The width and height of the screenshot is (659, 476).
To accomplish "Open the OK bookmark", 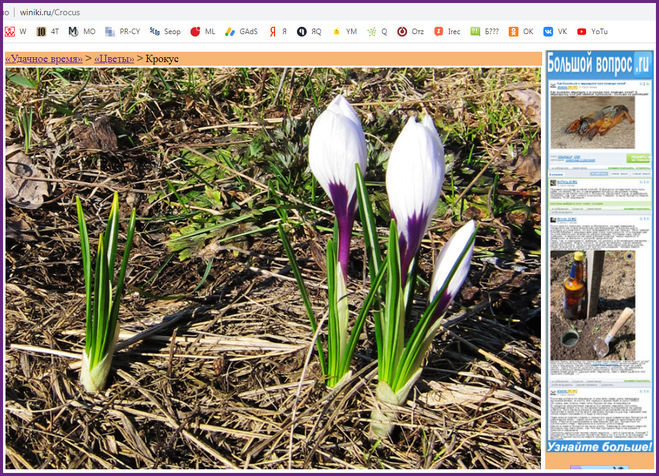I will 521,32.
